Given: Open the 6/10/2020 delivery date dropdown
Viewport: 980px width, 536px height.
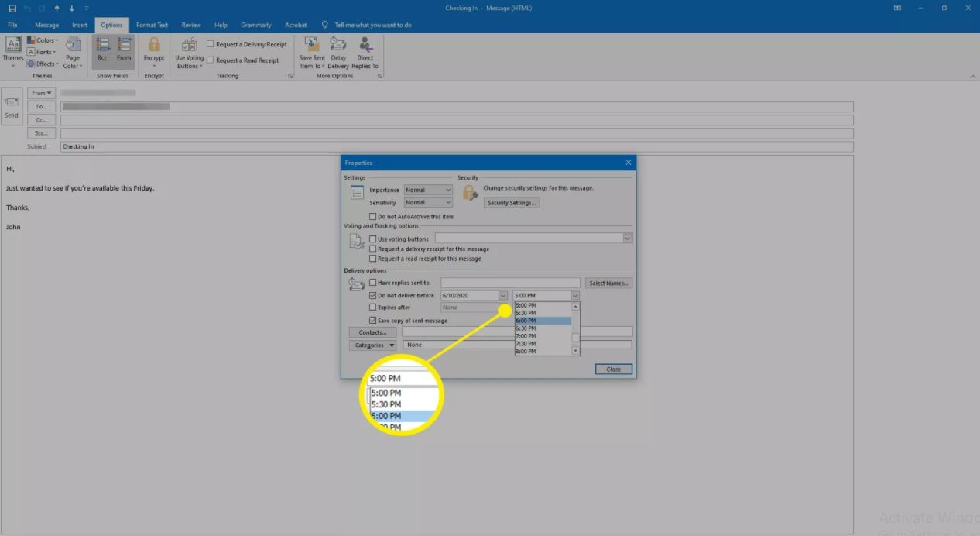Looking at the screenshot, I should 503,296.
